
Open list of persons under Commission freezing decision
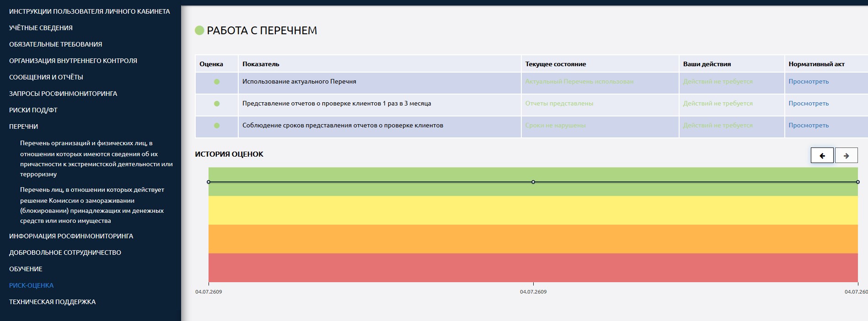pyautogui.click(x=92, y=205)
